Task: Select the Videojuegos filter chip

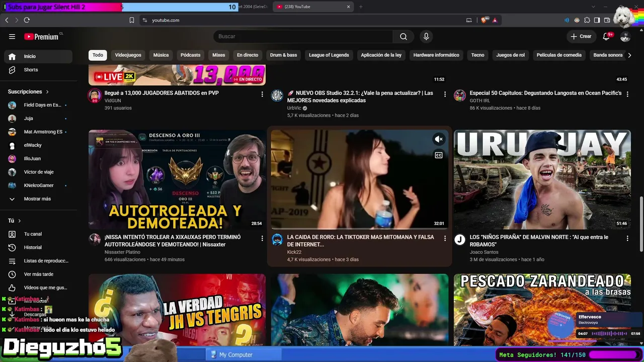Action: [x=128, y=55]
